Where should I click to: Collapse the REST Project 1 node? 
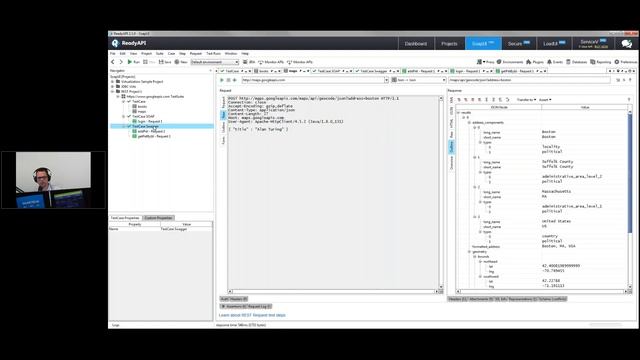click(113, 91)
